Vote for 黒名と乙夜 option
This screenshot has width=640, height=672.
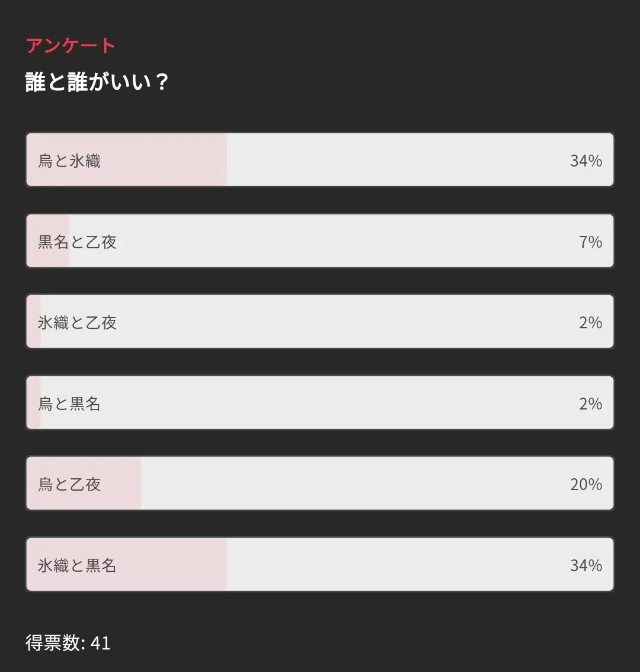[320, 241]
